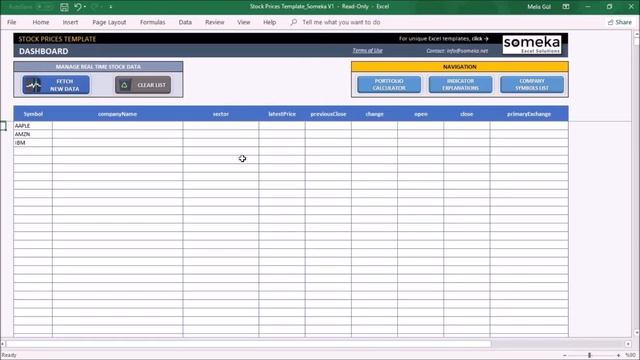Click the unique Excel templates link

(444, 38)
